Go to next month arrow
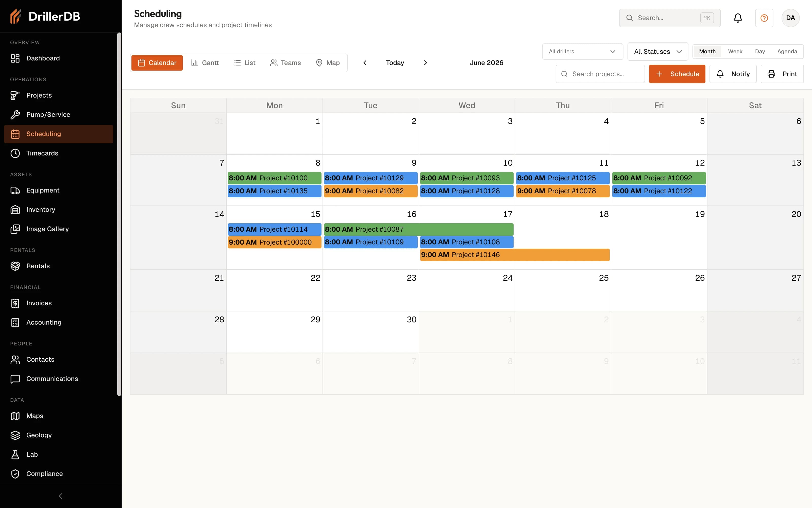 425,63
